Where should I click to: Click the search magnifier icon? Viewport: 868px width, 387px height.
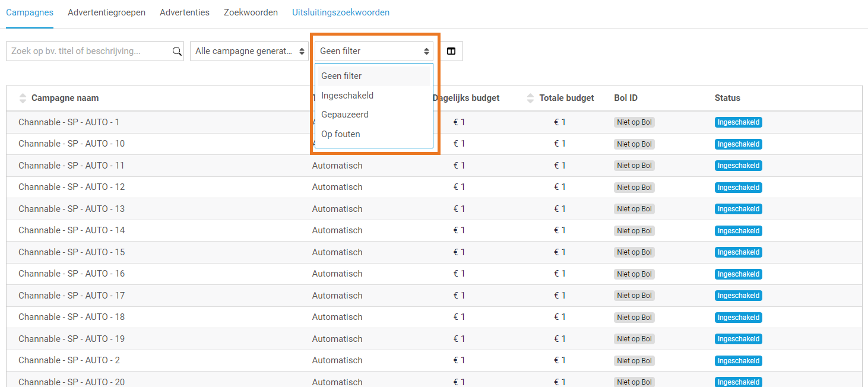point(177,51)
